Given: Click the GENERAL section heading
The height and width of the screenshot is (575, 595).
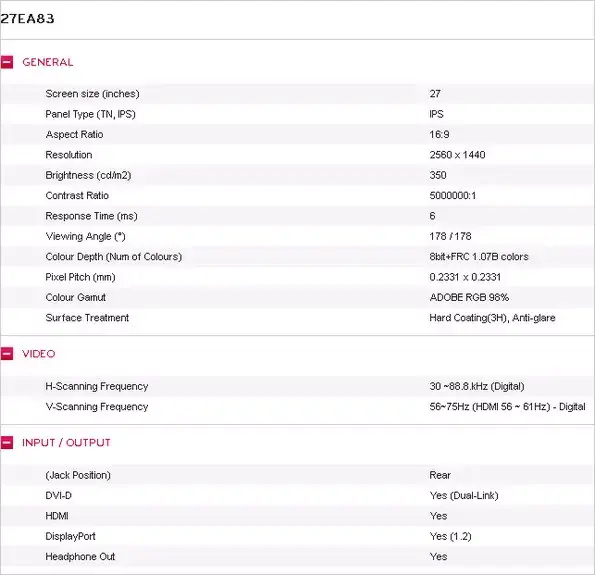Looking at the screenshot, I should tap(48, 62).
